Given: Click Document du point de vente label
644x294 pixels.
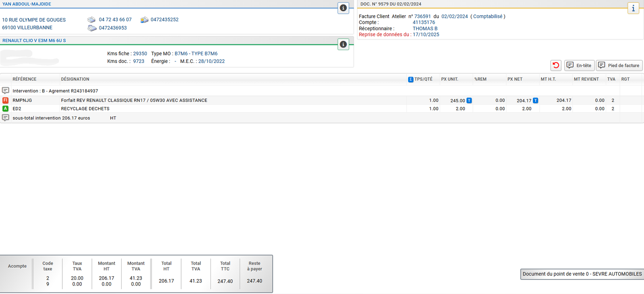Looking at the screenshot, I should click(582, 274).
